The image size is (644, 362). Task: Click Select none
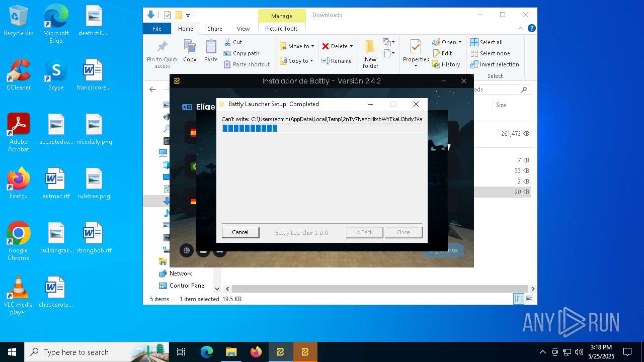(x=491, y=53)
